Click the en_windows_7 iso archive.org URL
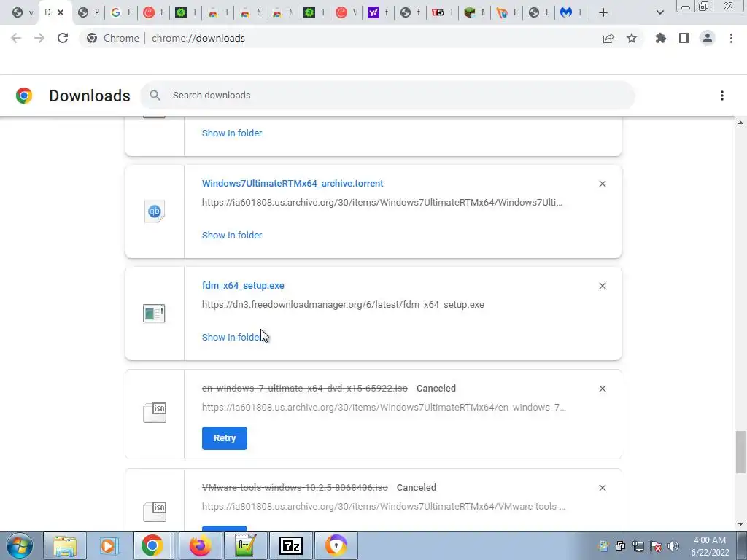747x560 pixels. [x=384, y=408]
